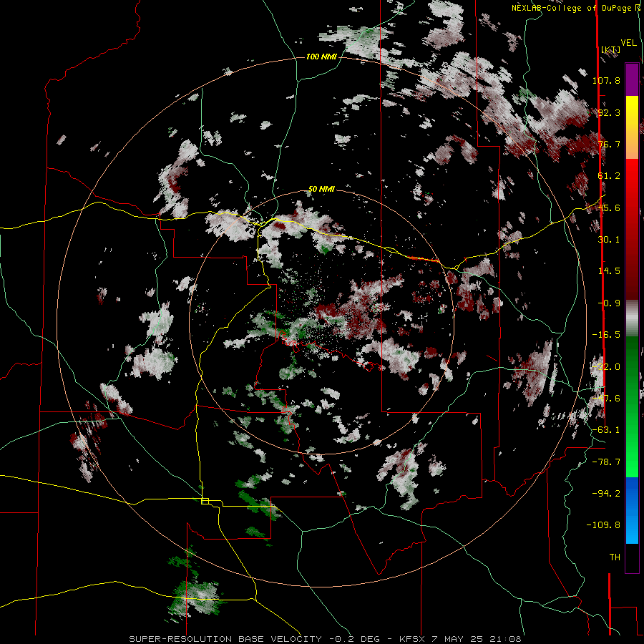Click the -0.9 value on velocity scale
The image size is (644, 644).
tap(609, 303)
